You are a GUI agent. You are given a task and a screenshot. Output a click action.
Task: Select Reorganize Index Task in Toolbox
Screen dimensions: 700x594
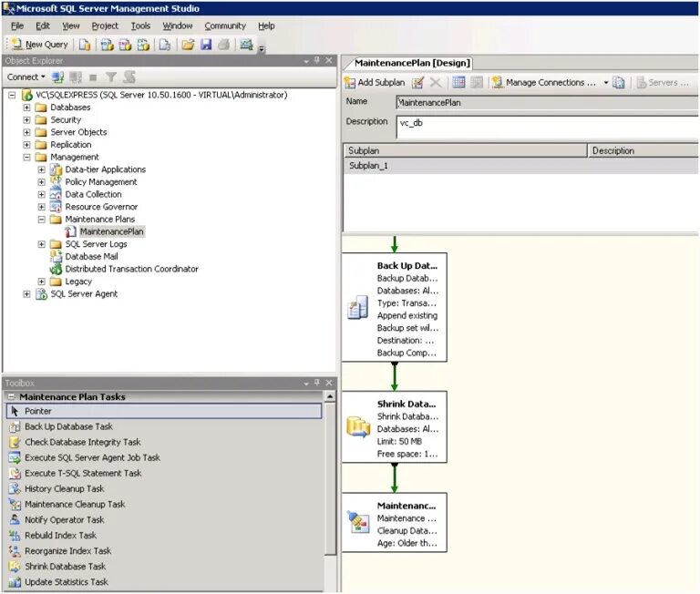pos(67,551)
